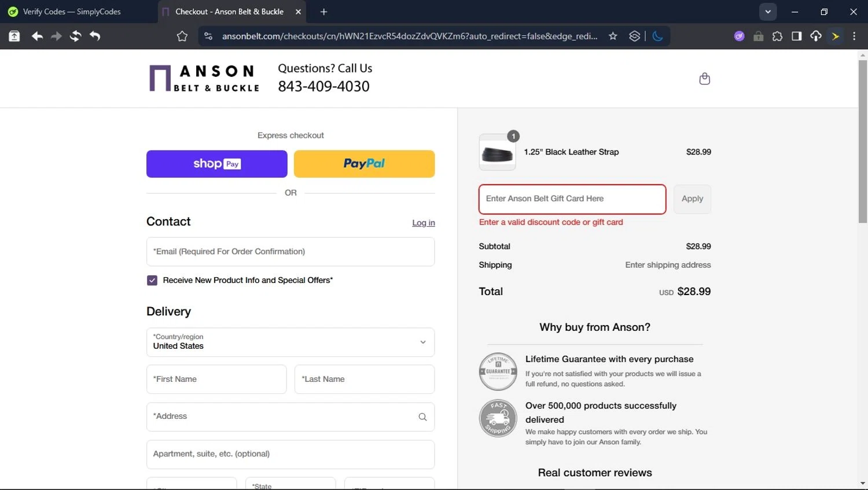
Task: Click the Log in link
Action: pos(424,223)
